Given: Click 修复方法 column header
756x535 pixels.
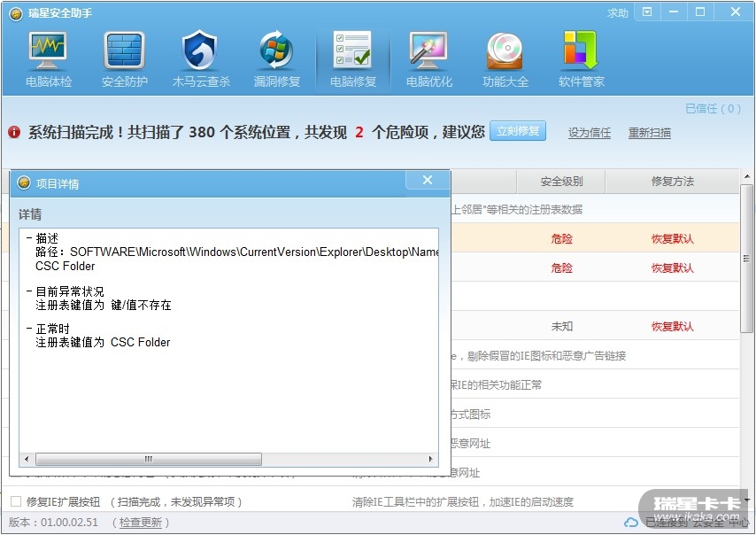Looking at the screenshot, I should pos(672,182).
